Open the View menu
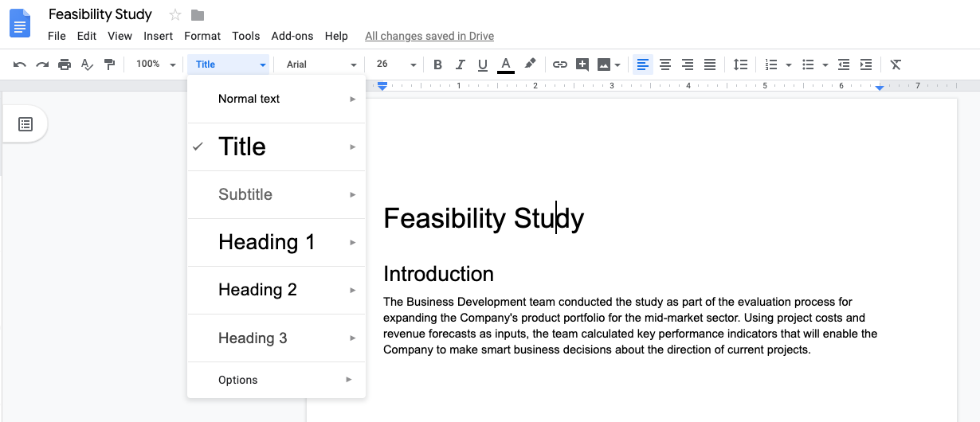Image resolution: width=980 pixels, height=422 pixels. click(120, 36)
